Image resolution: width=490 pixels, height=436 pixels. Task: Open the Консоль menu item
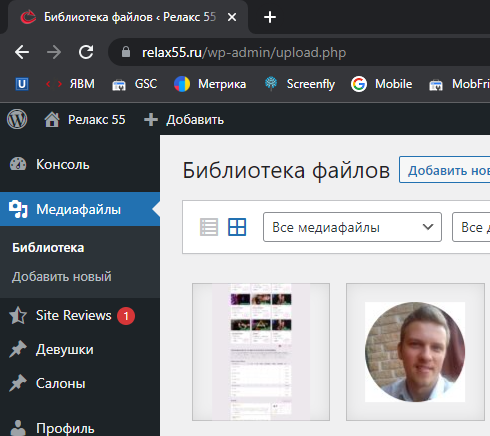[x=80, y=164]
